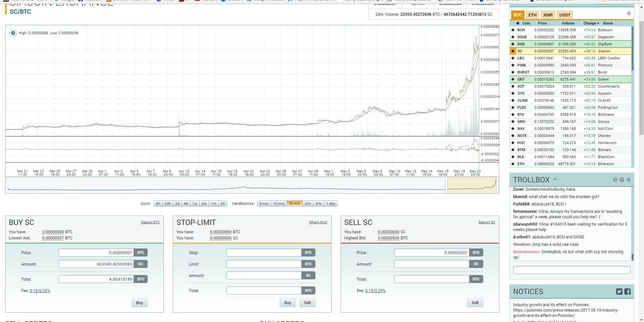
Task: Set chart zoom to 6h
Action: [x=158, y=203]
